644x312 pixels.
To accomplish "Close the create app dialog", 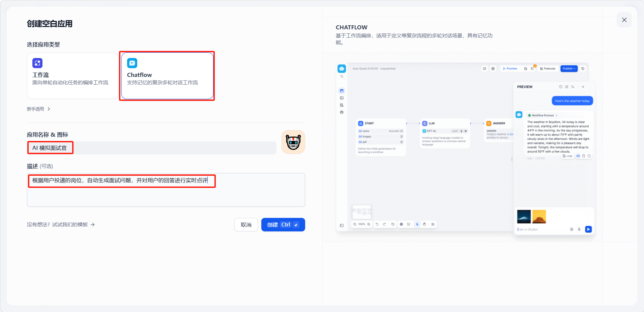I will pos(624,20).
